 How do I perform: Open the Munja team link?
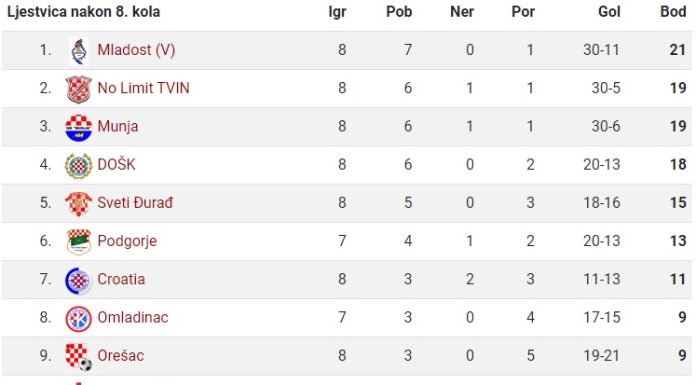118,127
